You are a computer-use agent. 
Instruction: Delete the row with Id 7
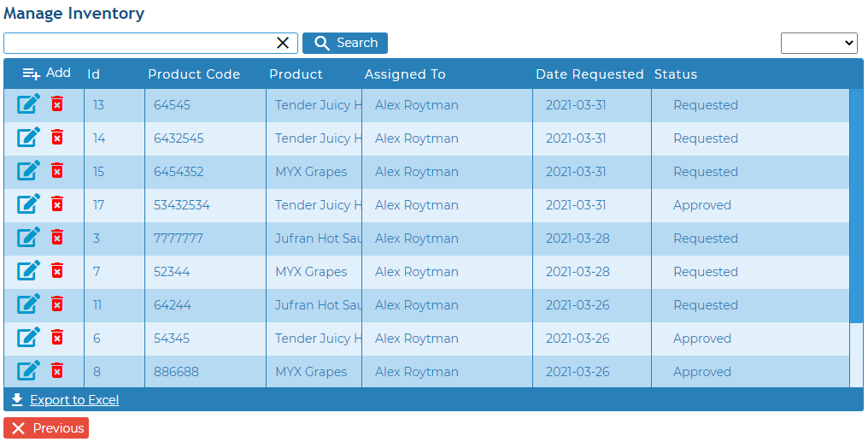57,270
